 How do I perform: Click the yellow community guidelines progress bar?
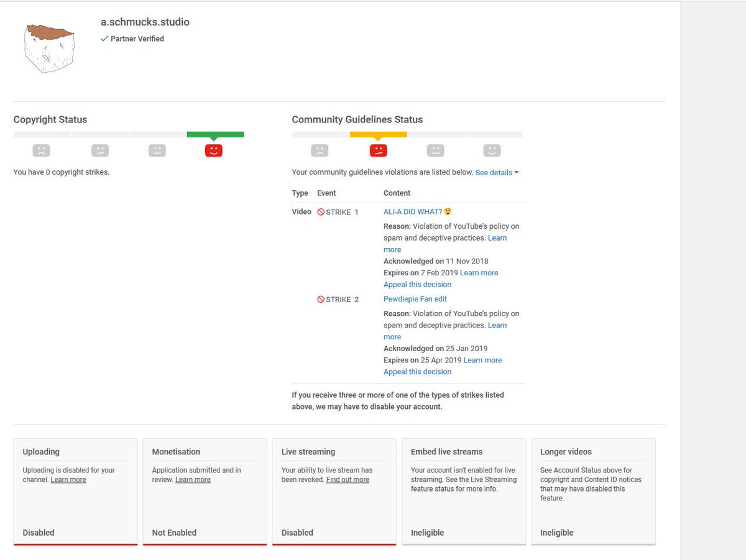379,134
